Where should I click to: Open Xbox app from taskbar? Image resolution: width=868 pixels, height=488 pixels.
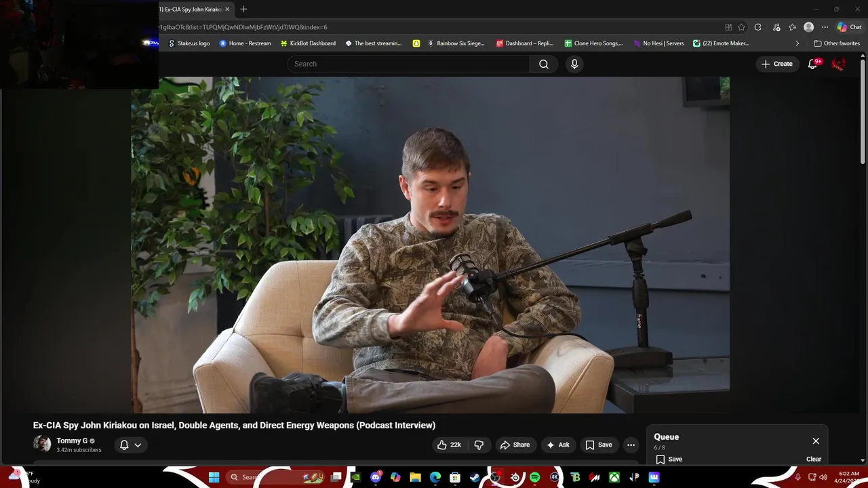point(614,477)
